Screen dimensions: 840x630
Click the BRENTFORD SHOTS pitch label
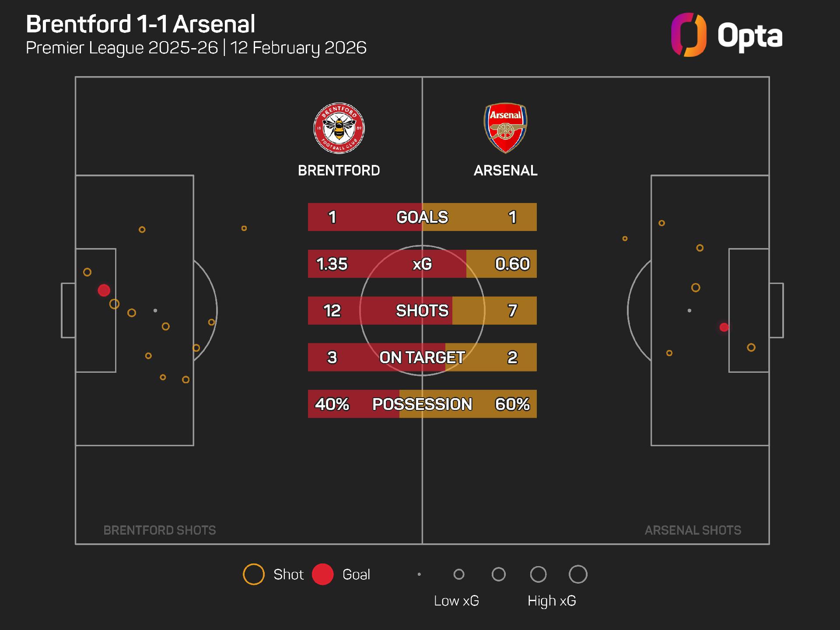[x=160, y=530]
